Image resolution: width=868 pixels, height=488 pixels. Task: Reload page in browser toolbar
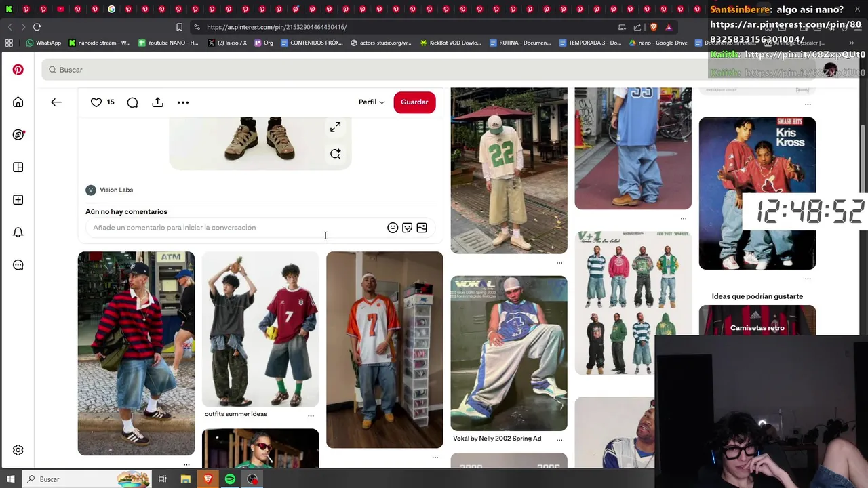coord(37,27)
